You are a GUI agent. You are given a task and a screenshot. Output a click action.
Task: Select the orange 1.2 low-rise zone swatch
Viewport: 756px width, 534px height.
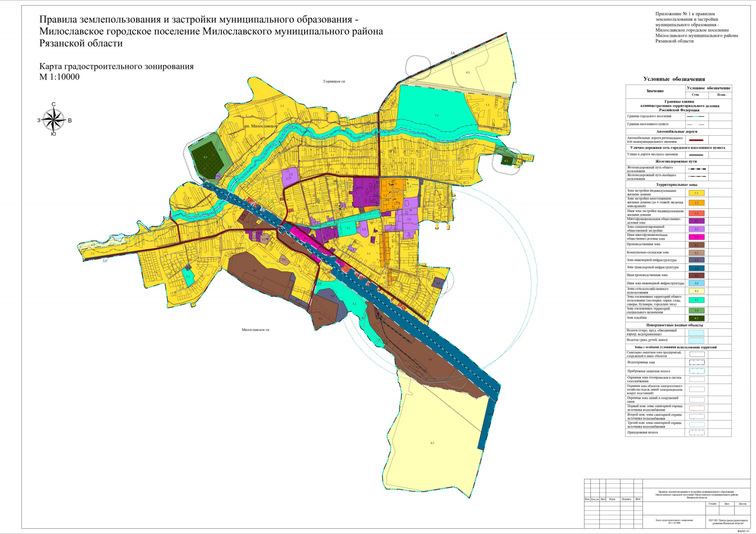point(696,202)
